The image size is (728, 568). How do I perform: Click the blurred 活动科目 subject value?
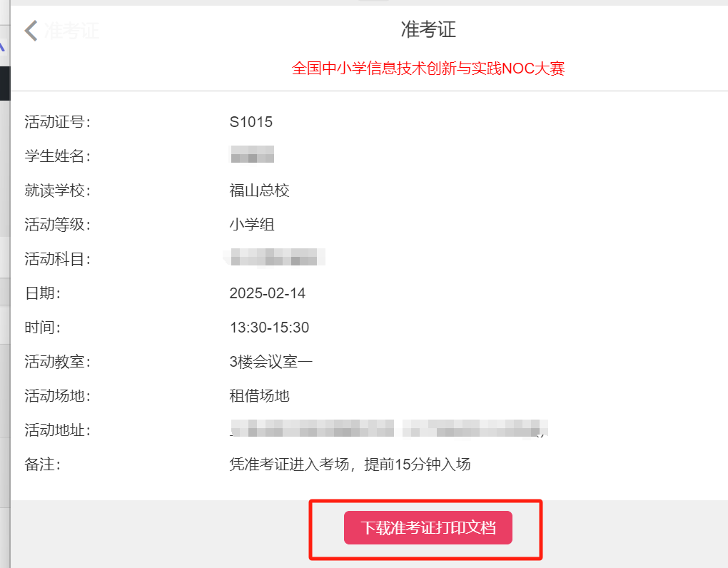click(275, 258)
